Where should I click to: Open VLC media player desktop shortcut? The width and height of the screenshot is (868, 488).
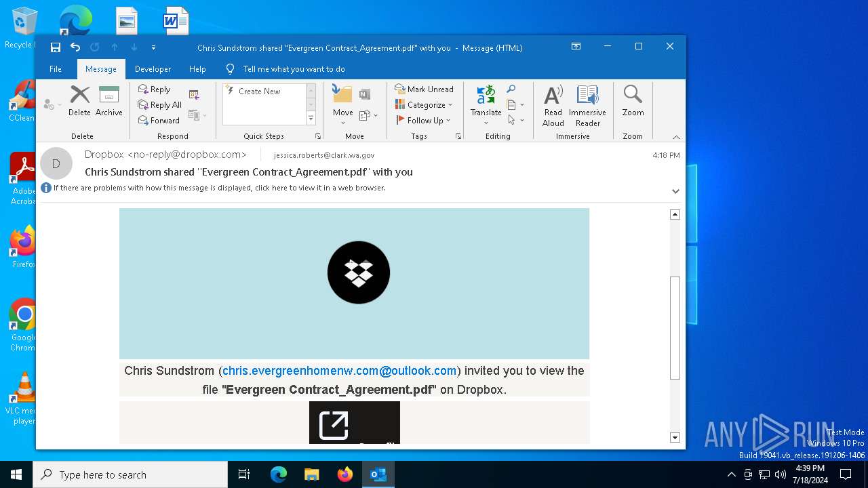tap(24, 399)
